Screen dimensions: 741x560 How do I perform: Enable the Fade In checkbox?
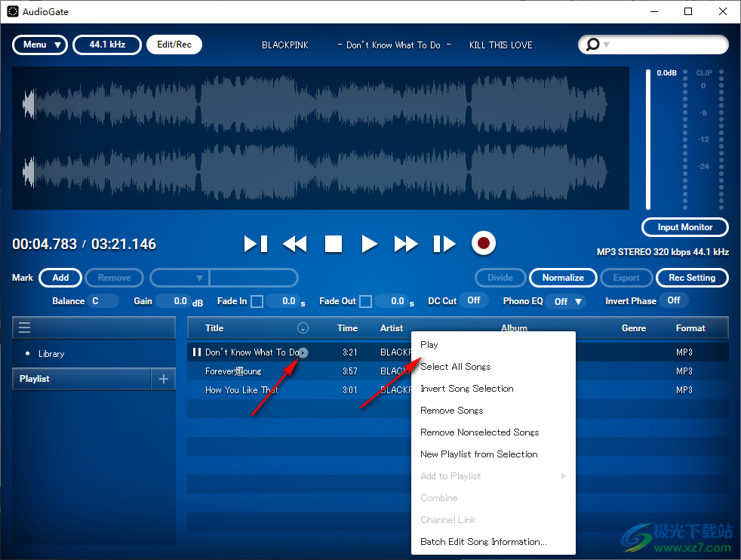point(257,300)
